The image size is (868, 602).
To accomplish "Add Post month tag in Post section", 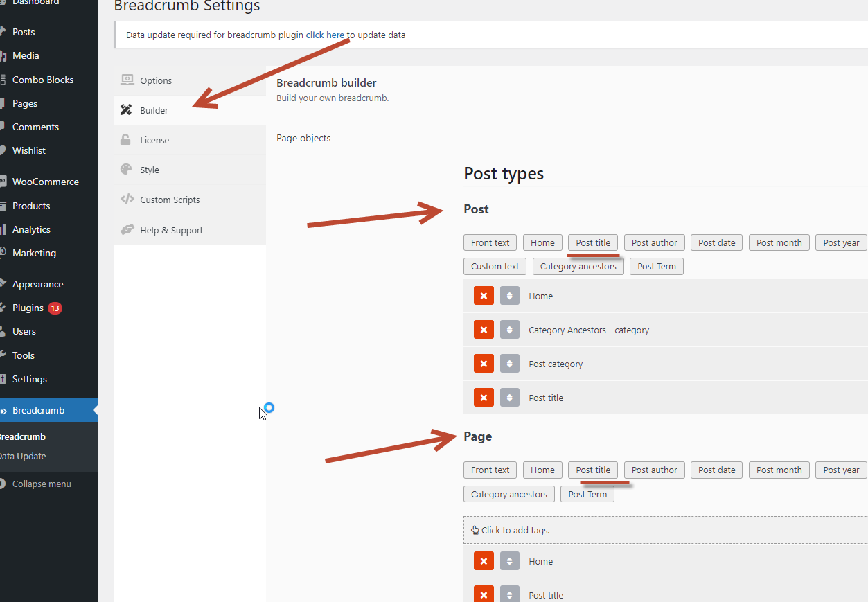I will tap(779, 242).
